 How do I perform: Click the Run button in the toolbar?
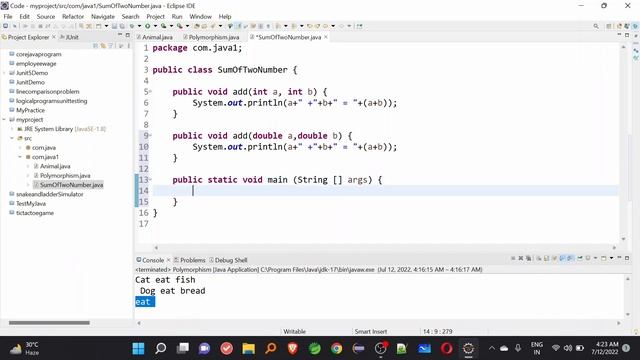[148, 26]
